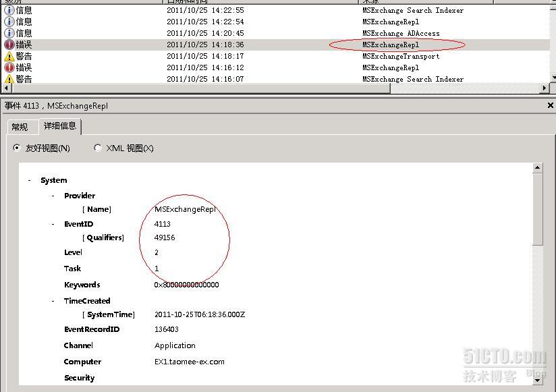Switch to the 常规 tab

(22, 127)
